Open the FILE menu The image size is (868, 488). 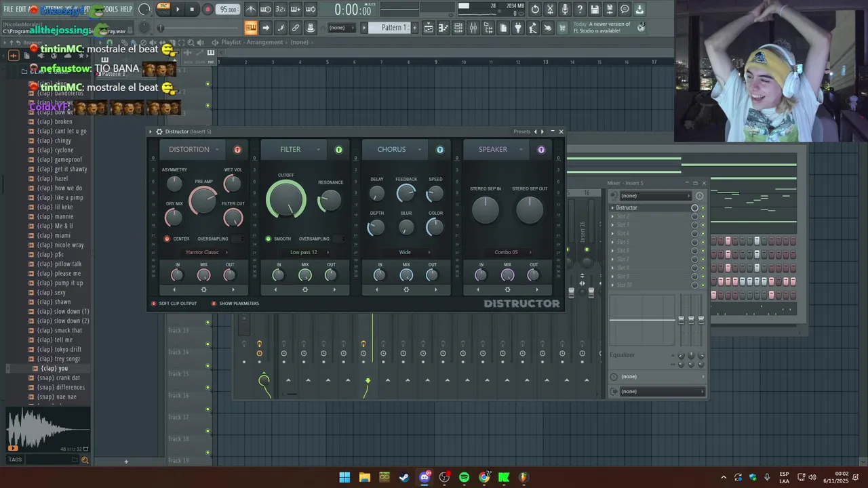pyautogui.click(x=9, y=9)
